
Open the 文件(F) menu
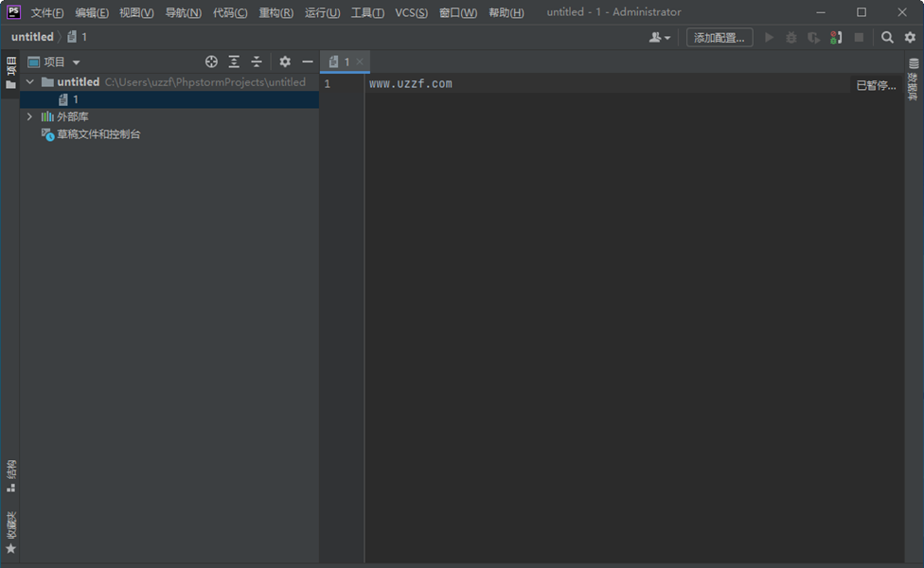coord(47,12)
